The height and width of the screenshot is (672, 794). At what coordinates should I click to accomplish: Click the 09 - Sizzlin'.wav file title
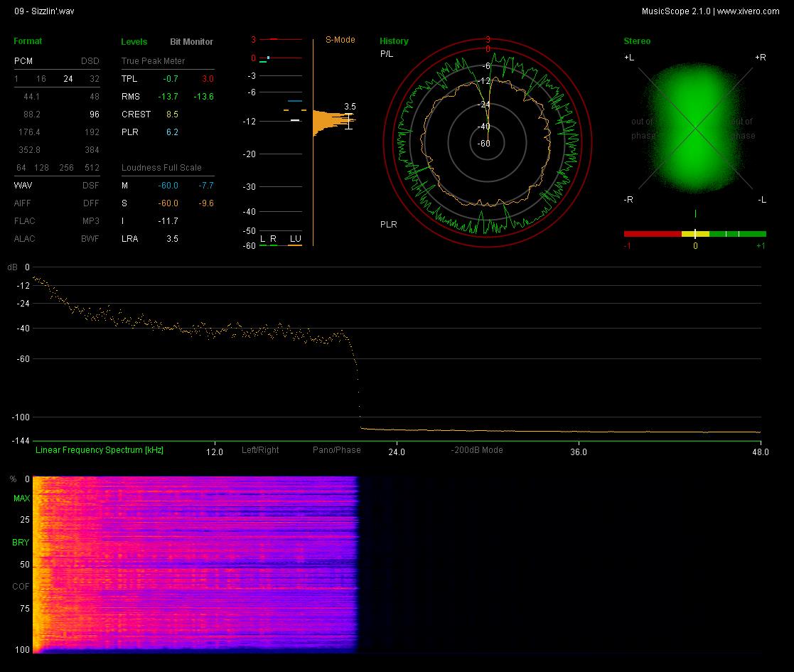[44, 11]
